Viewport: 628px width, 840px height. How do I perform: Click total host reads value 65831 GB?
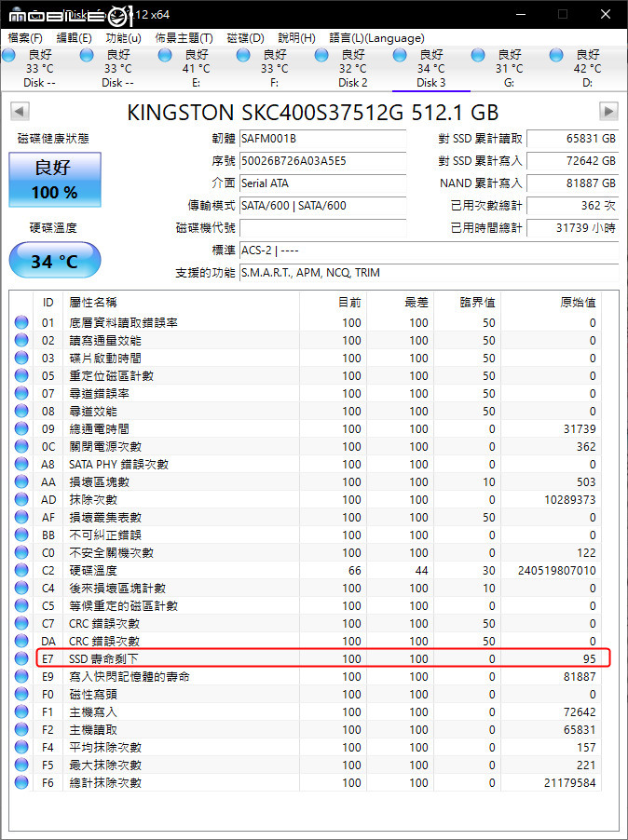[573, 139]
